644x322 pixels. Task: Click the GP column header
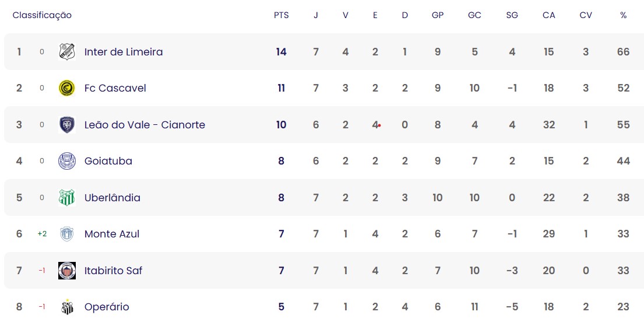438,15
